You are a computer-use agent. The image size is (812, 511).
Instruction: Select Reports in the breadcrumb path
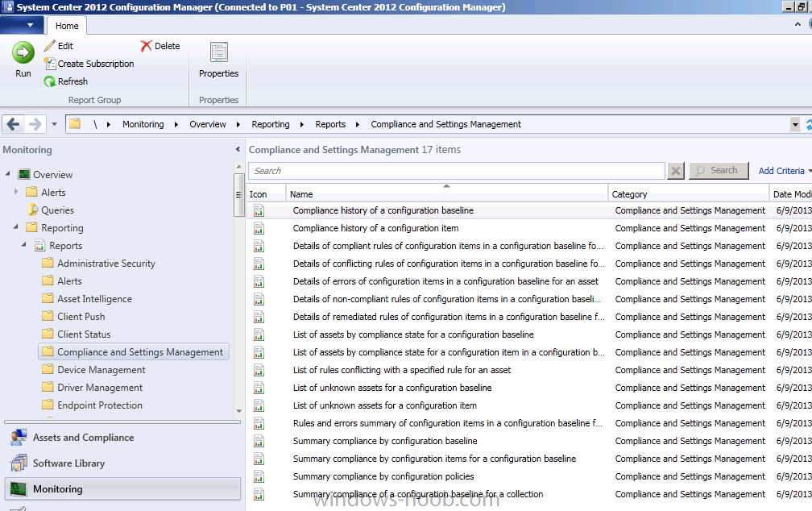click(330, 124)
